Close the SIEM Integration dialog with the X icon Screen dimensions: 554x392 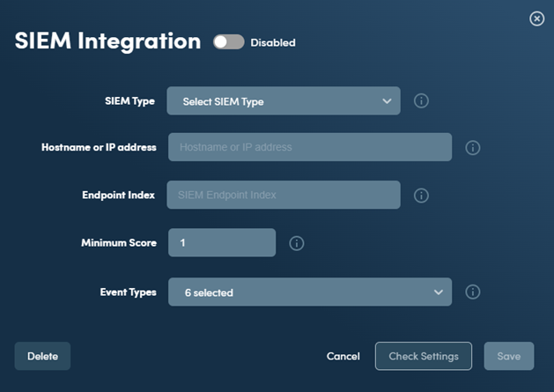point(536,18)
